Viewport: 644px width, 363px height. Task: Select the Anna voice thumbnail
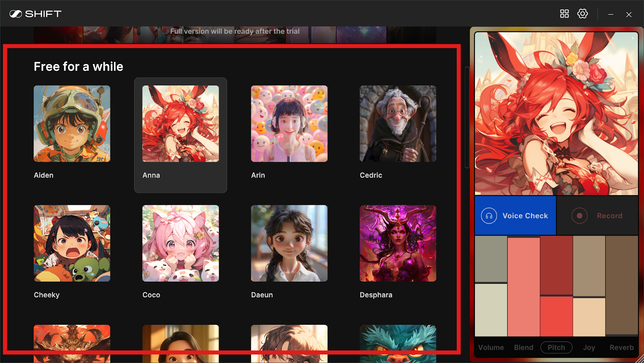pos(181,124)
